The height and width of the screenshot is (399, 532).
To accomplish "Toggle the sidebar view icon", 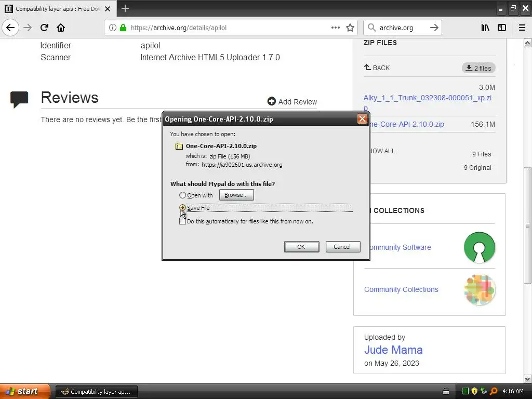I will click(502, 28).
